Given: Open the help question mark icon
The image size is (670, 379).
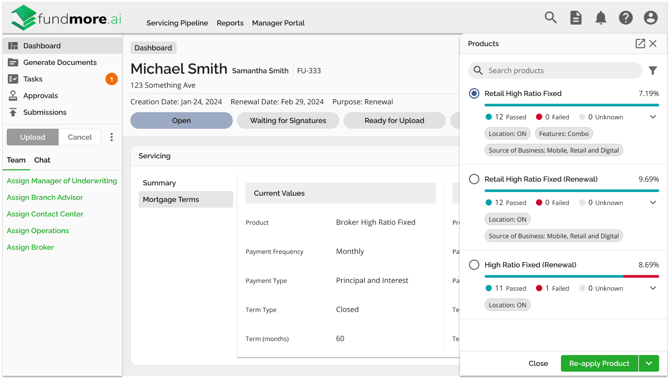Looking at the screenshot, I should pyautogui.click(x=626, y=18).
